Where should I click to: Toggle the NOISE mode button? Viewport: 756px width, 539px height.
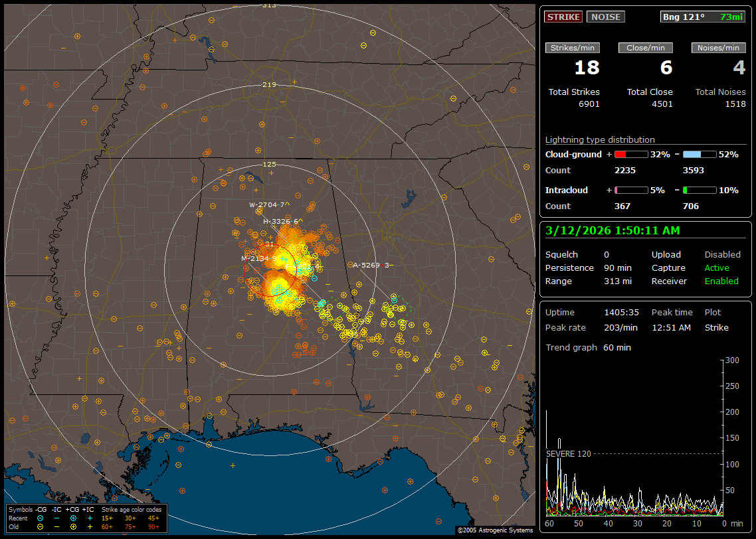click(605, 17)
